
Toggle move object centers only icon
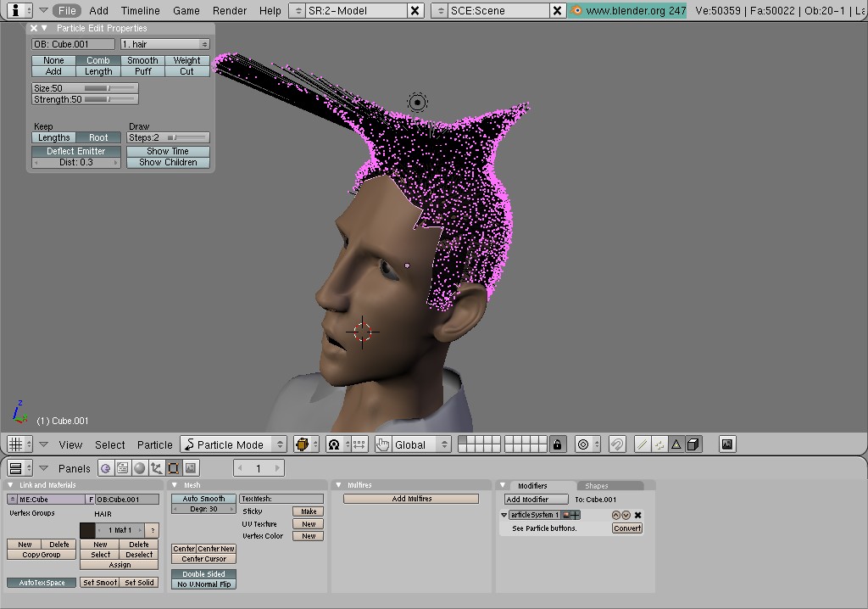click(x=359, y=444)
